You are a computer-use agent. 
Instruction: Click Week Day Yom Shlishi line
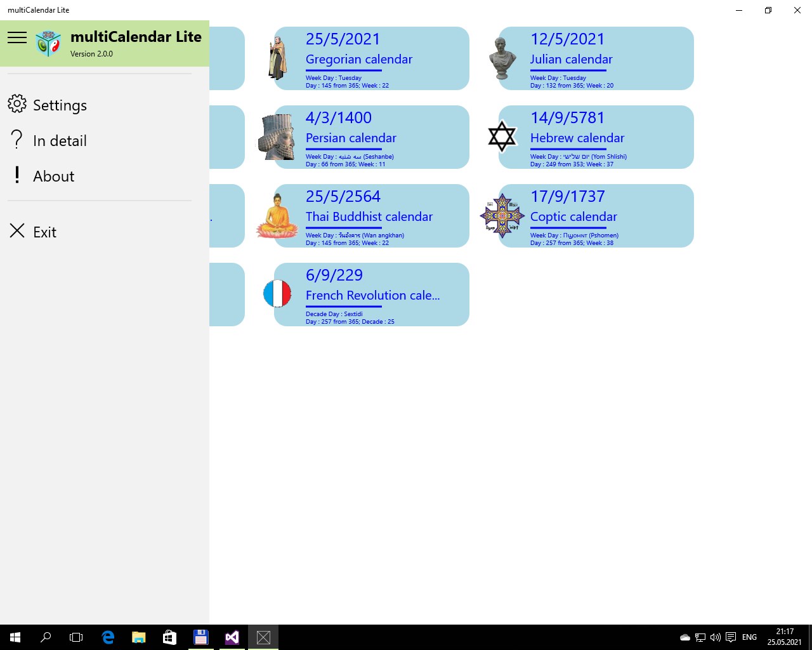click(x=578, y=156)
